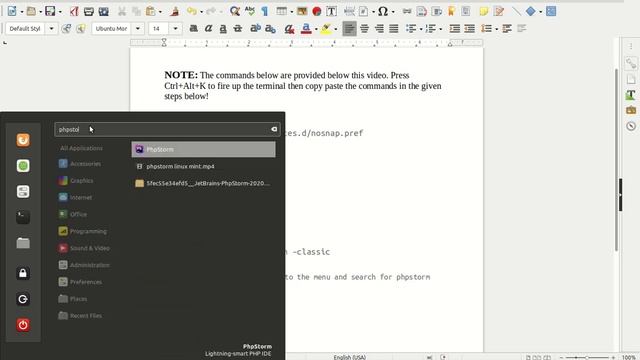Click the Align Right toolbar icon
The width and height of the screenshot is (640, 360).
(379, 28)
